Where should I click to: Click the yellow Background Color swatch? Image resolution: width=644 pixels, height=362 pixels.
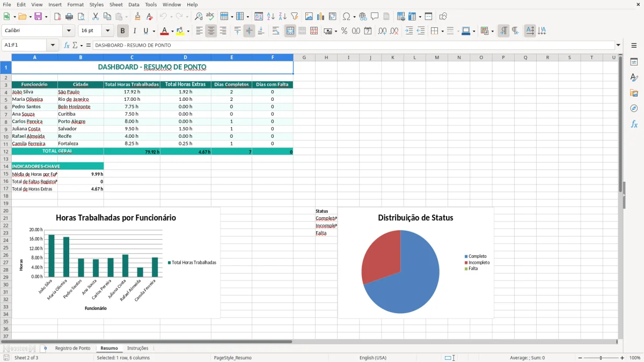click(180, 31)
